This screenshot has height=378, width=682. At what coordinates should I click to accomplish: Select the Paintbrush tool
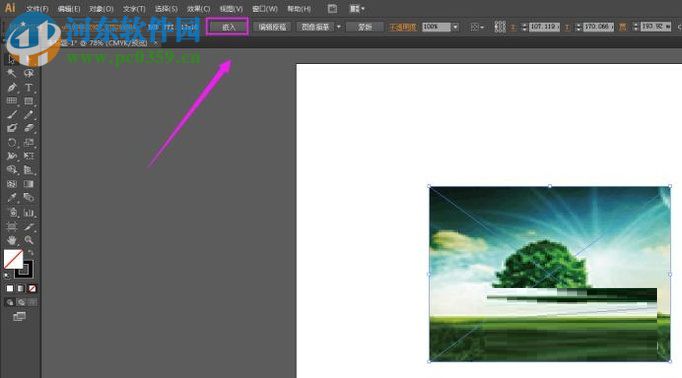point(12,114)
